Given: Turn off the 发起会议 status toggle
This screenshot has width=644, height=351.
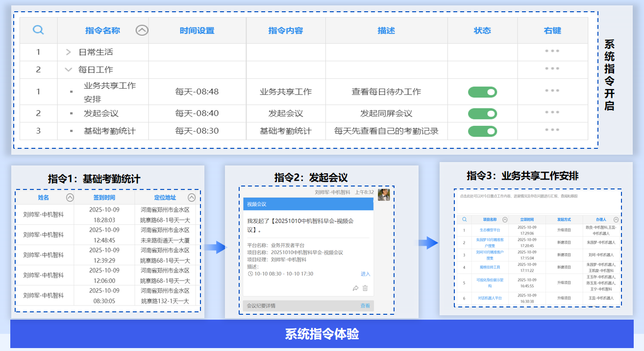Looking at the screenshot, I should point(482,114).
